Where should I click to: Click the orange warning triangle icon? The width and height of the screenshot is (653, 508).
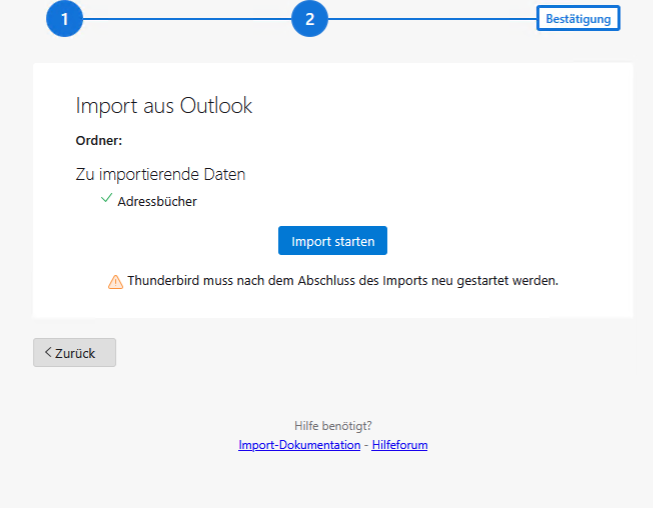(x=116, y=282)
